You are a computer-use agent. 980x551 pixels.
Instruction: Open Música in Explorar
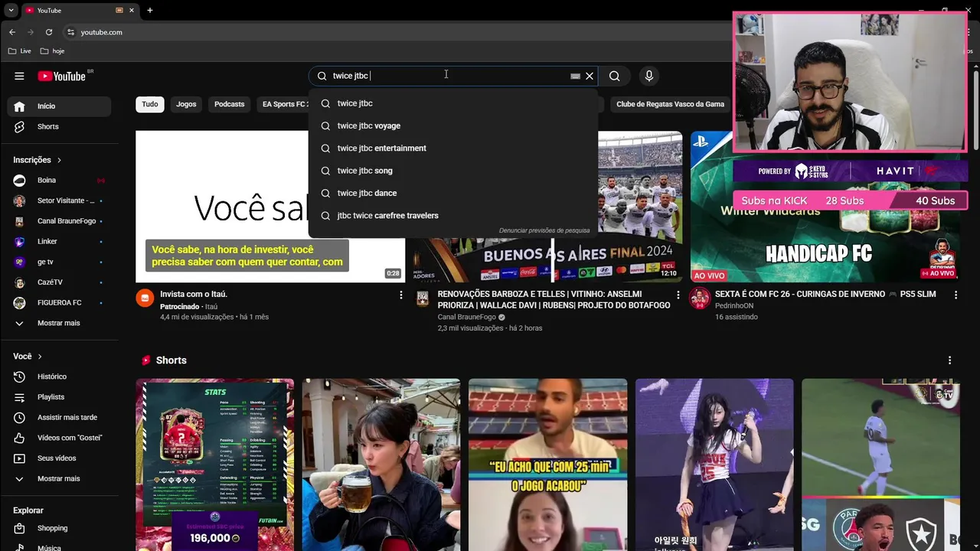pyautogui.click(x=59, y=547)
